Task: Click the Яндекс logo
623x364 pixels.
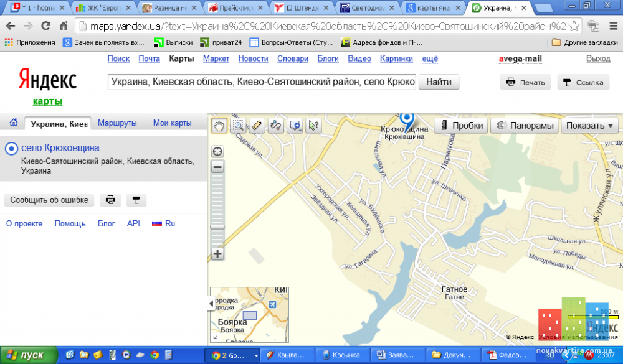Action: pos(48,79)
